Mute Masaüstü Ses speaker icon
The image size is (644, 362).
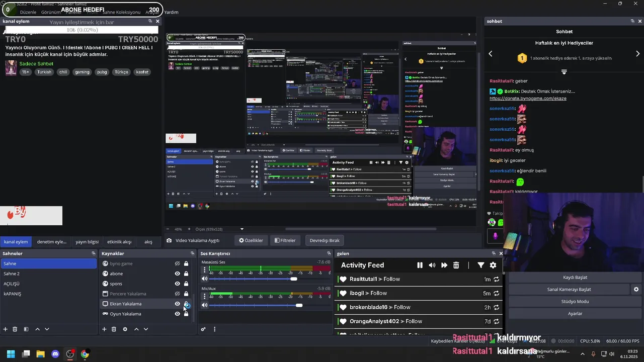click(204, 279)
